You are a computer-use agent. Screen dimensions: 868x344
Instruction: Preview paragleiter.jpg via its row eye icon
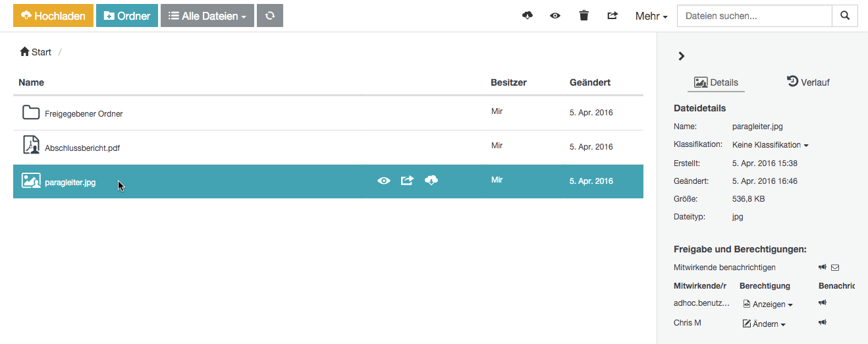tap(384, 181)
